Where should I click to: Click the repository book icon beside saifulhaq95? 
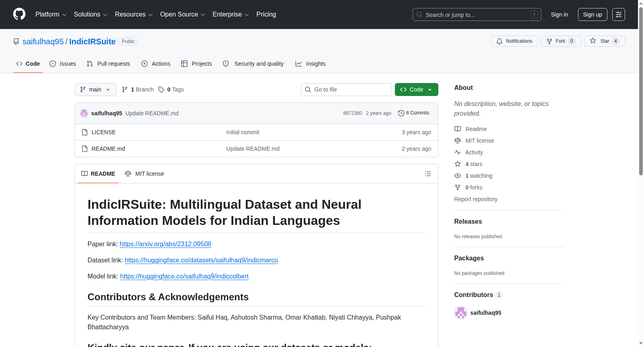(x=16, y=42)
